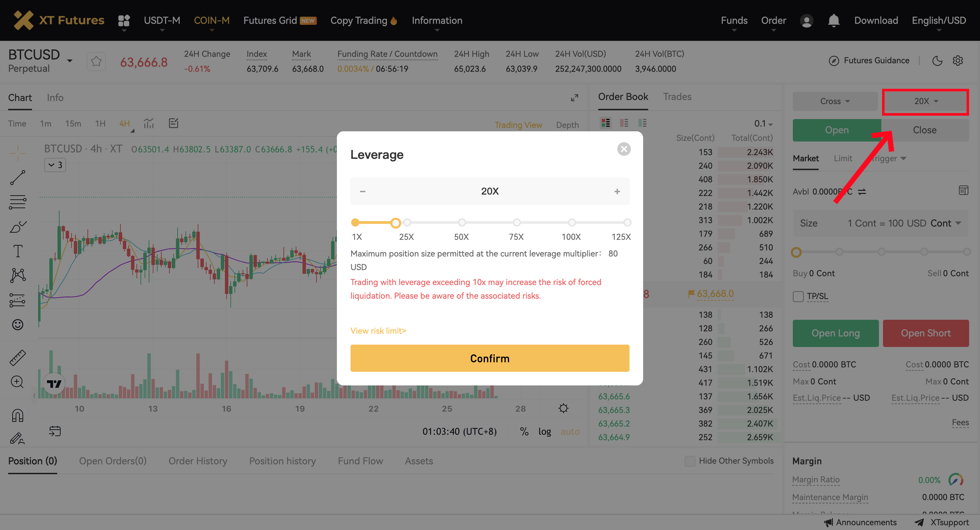Decrease leverage with the minus button

click(362, 191)
